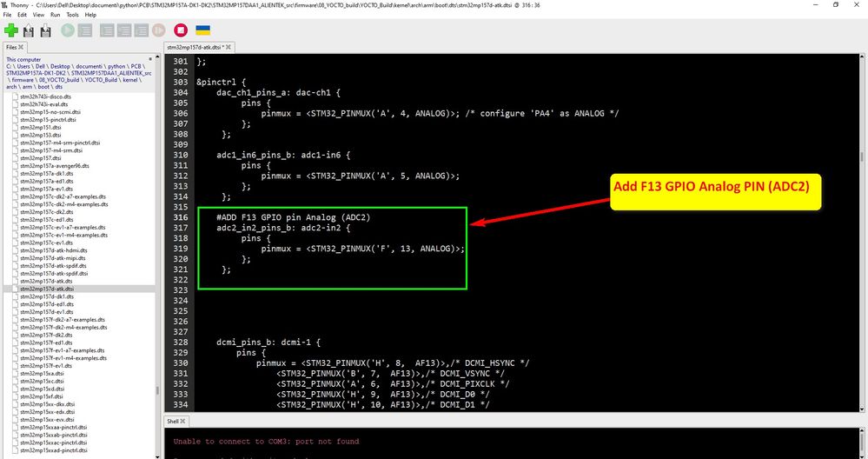Click the 'dts' path segment in Files panel
The height and width of the screenshot is (459, 868).
pyautogui.click(x=59, y=87)
